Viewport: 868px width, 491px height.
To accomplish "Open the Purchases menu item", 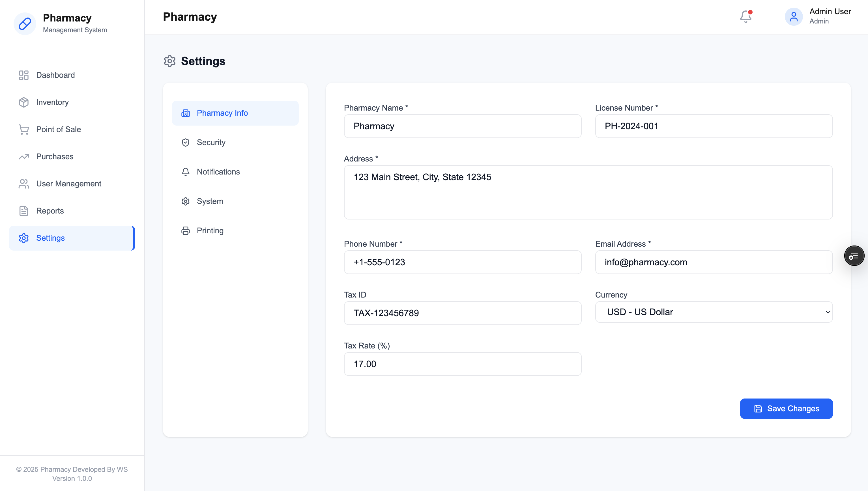I will click(x=55, y=156).
